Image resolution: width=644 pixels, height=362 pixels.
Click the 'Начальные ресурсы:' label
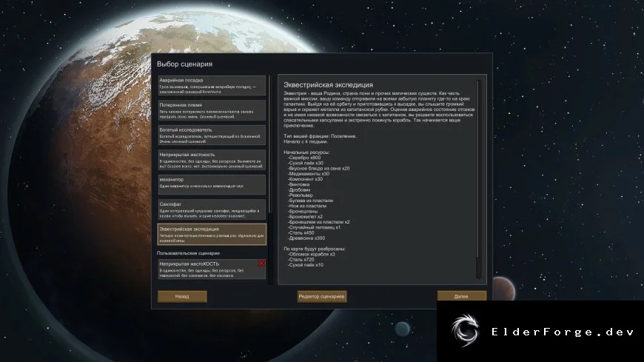point(306,152)
